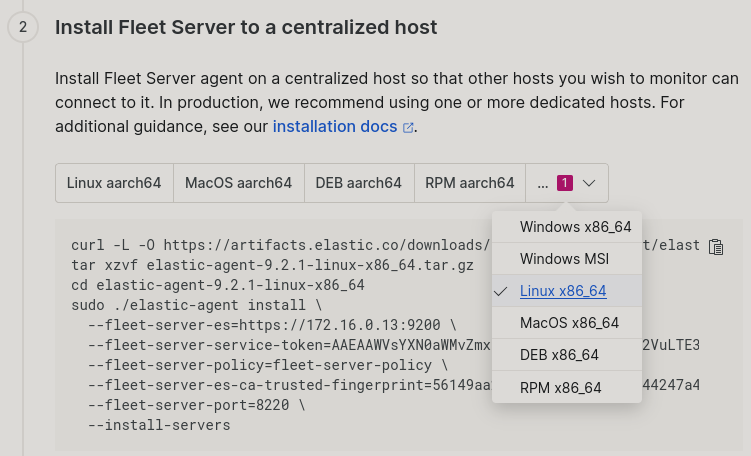Choose MacOS x86_64 from the menu
The width and height of the screenshot is (751, 456).
click(x=567, y=323)
